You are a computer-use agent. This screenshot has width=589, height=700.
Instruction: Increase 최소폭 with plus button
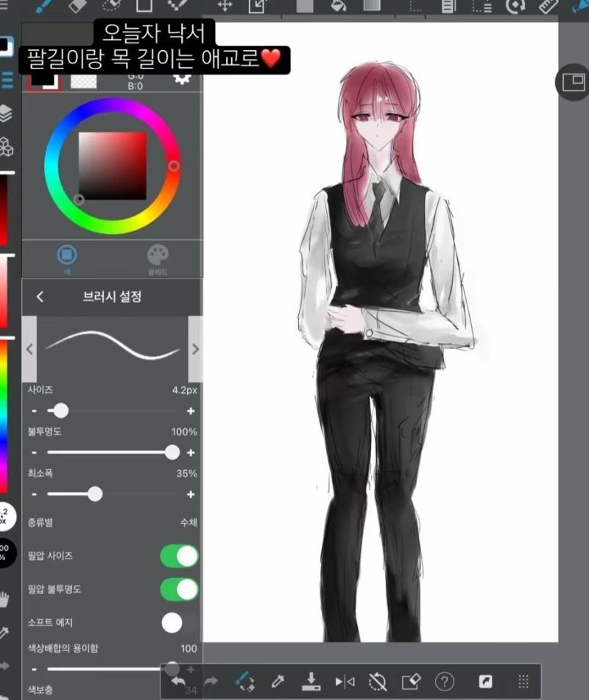[191, 494]
